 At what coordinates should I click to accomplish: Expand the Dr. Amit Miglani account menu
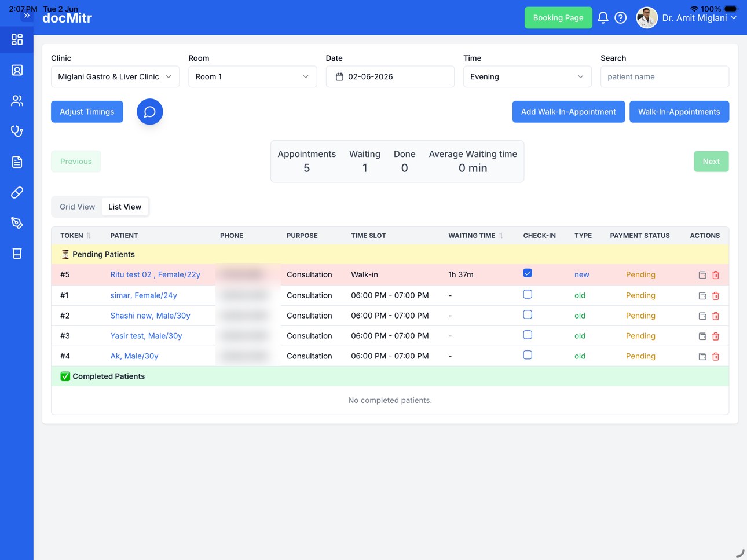point(700,18)
